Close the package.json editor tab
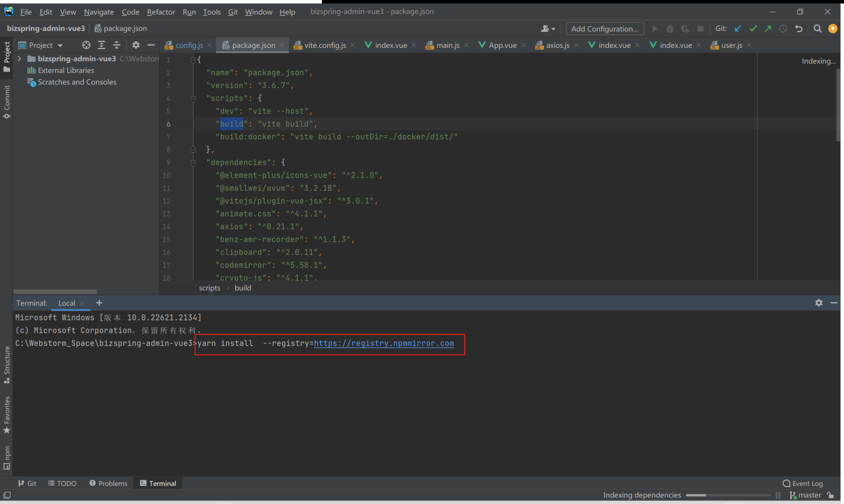The height and width of the screenshot is (504, 844). pos(282,45)
